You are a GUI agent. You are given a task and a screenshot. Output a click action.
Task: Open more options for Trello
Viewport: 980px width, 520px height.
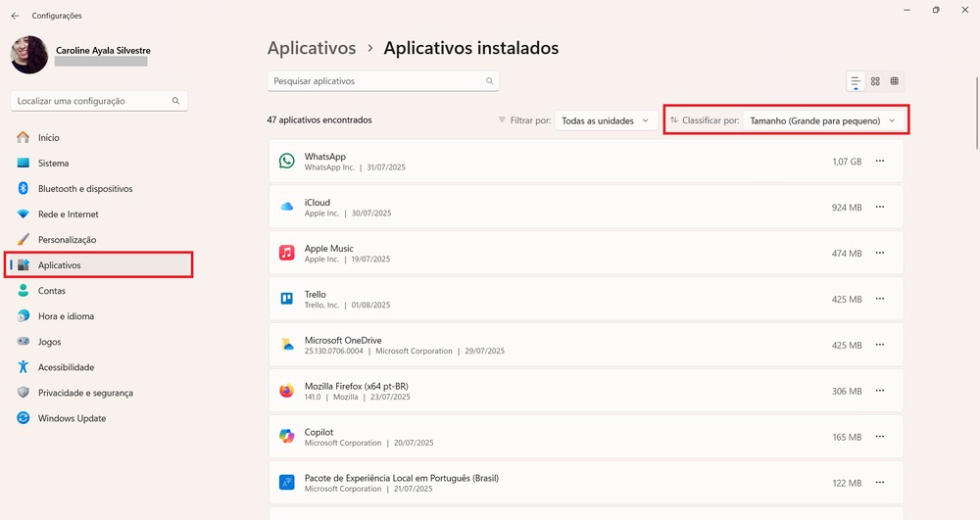click(880, 299)
